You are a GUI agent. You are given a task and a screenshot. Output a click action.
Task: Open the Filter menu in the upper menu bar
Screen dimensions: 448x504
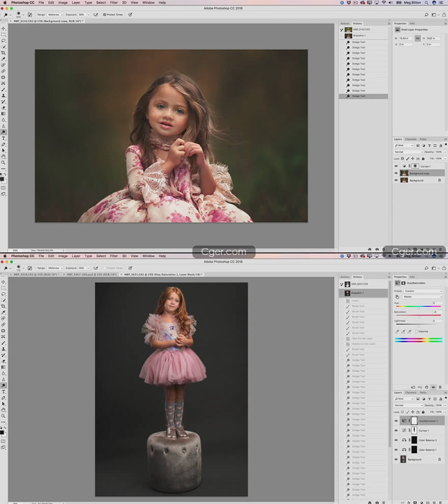pos(114,3)
